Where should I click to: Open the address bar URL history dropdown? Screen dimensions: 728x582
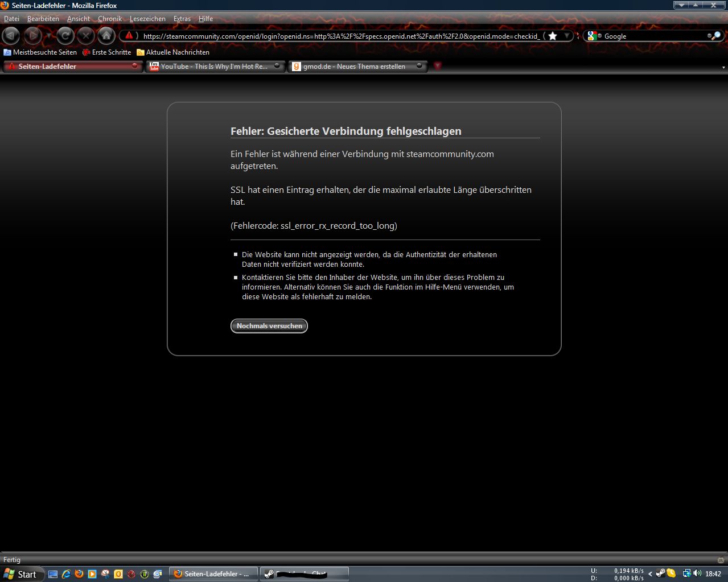coord(567,36)
